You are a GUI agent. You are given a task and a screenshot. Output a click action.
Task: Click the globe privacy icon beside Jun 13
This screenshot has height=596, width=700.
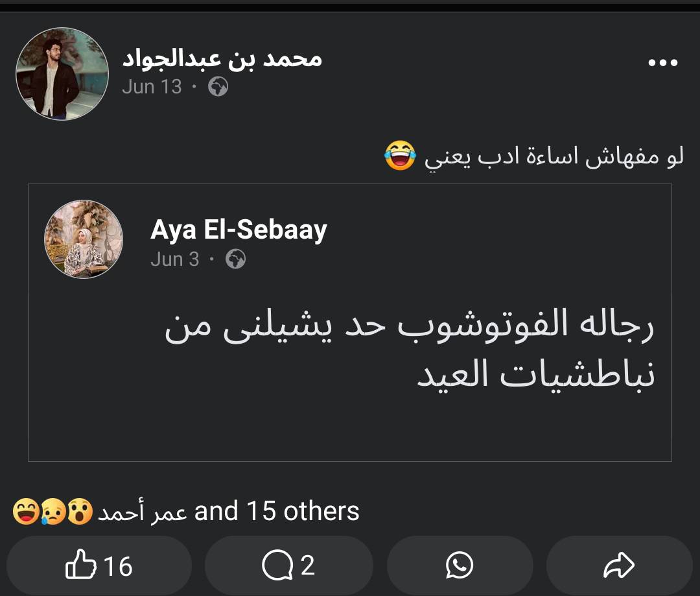218,87
